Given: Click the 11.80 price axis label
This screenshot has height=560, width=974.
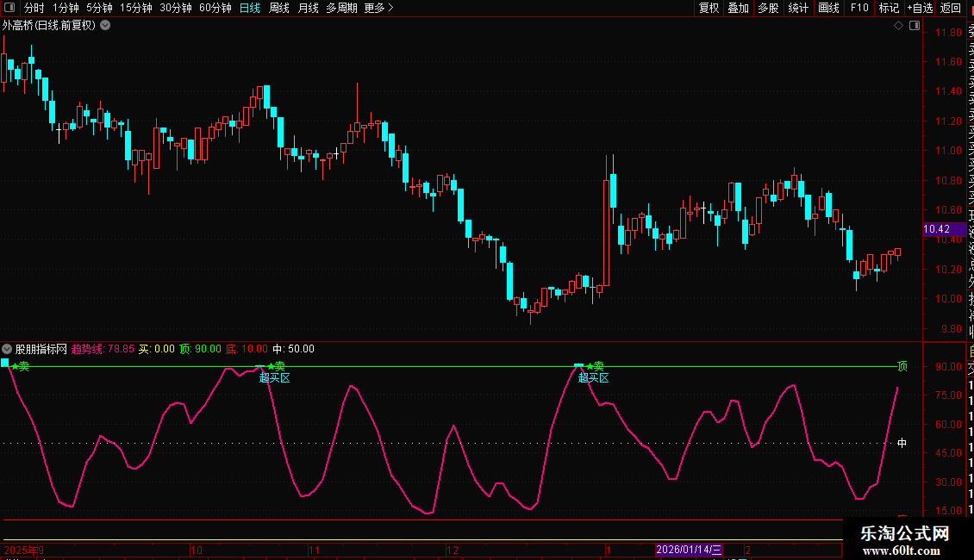Looking at the screenshot, I should point(948,32).
